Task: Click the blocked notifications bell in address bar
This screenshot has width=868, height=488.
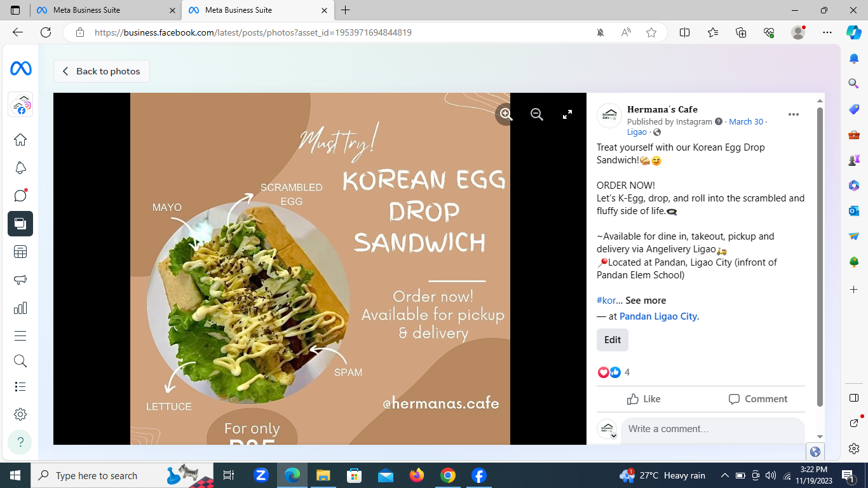Action: 600,32
